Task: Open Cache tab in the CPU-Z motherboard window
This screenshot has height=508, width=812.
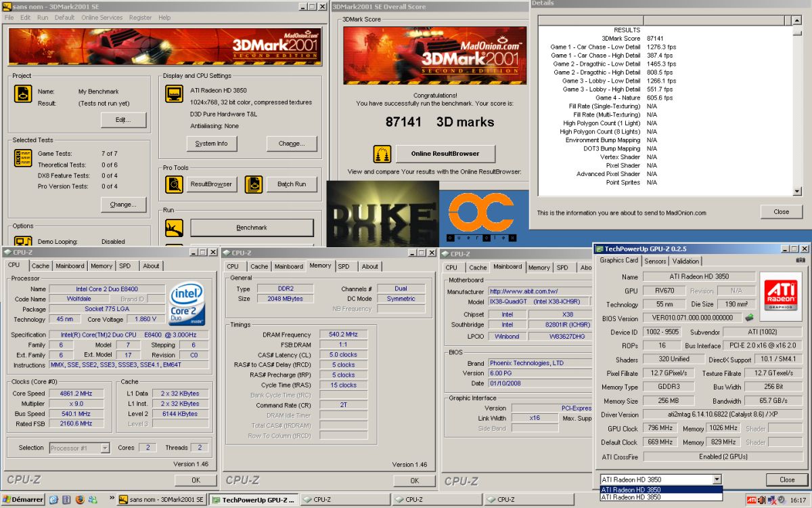Action: pos(478,268)
